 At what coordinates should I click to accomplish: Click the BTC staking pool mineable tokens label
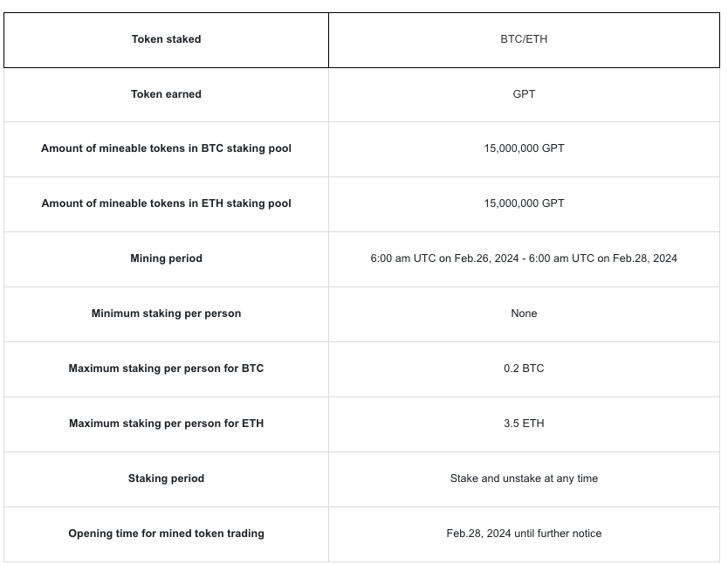point(166,148)
